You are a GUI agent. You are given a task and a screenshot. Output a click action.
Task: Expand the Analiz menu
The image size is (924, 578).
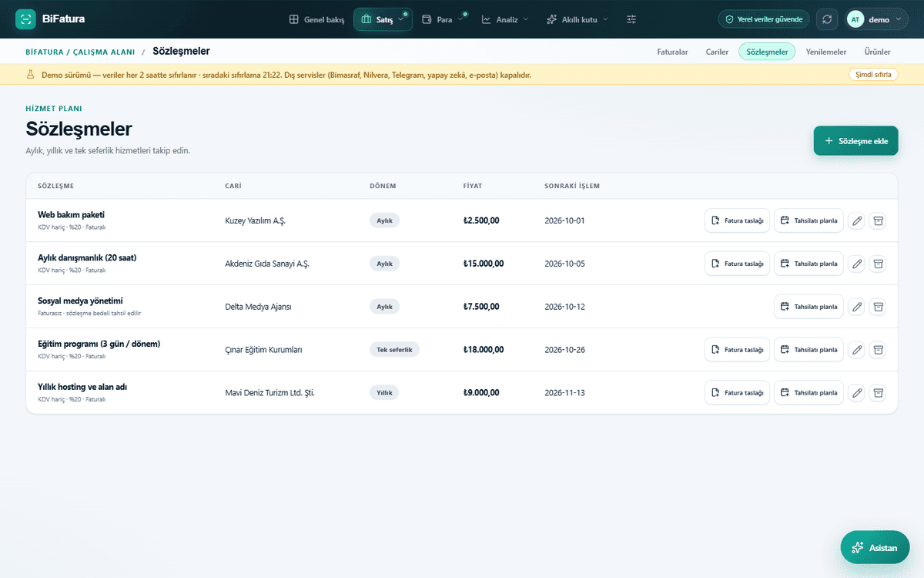point(505,19)
